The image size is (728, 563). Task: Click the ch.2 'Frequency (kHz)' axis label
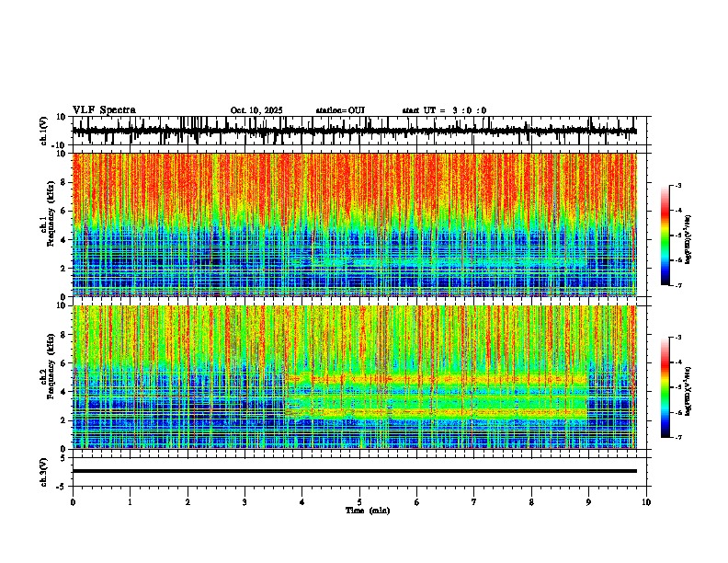[51, 367]
